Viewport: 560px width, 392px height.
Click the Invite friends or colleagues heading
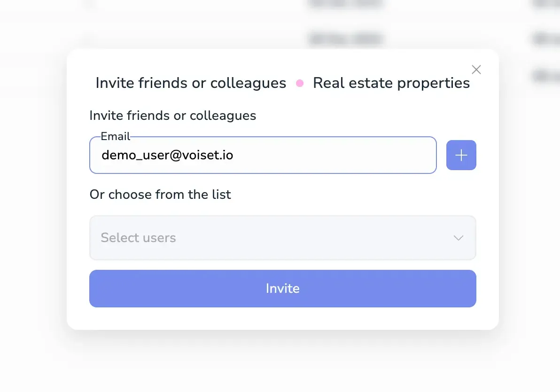191,83
